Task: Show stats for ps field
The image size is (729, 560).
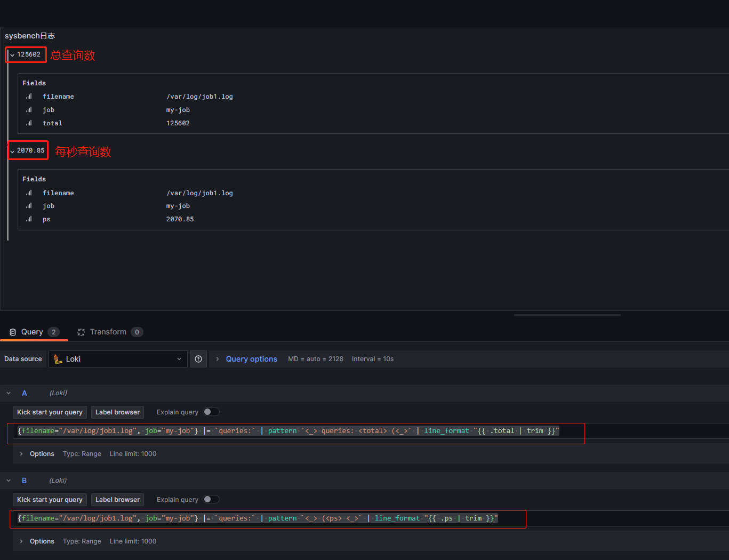Action: point(29,219)
